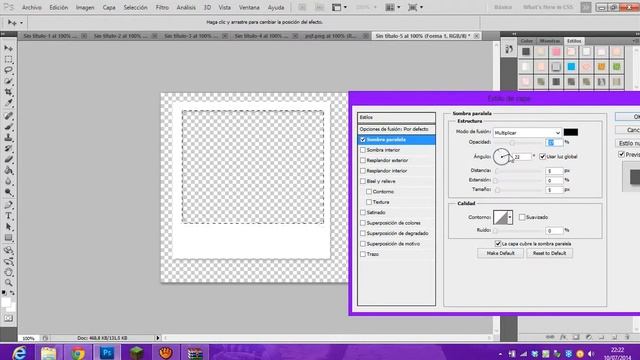This screenshot has height=360, width=640.
Task: Open the Imagen menu
Action: (85, 7)
